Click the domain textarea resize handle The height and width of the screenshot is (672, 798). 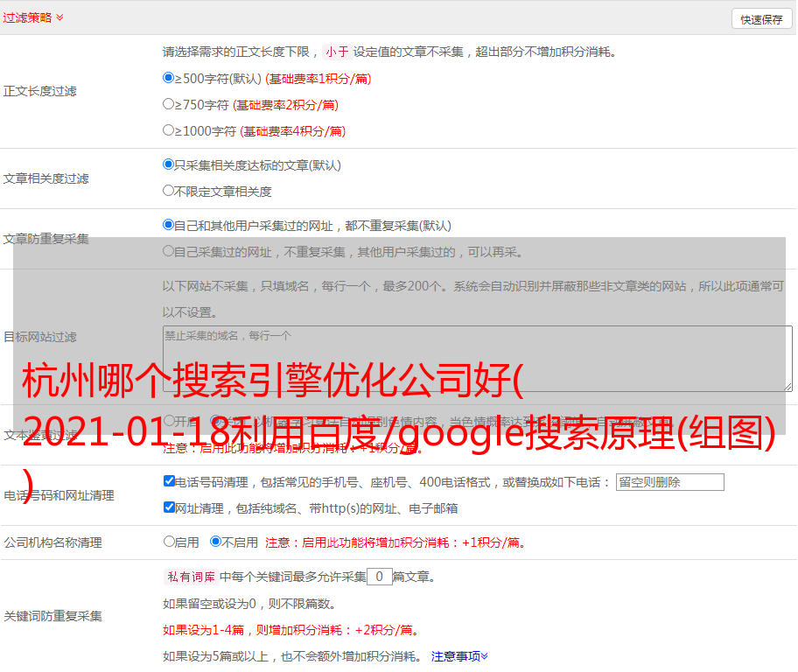(x=787, y=386)
